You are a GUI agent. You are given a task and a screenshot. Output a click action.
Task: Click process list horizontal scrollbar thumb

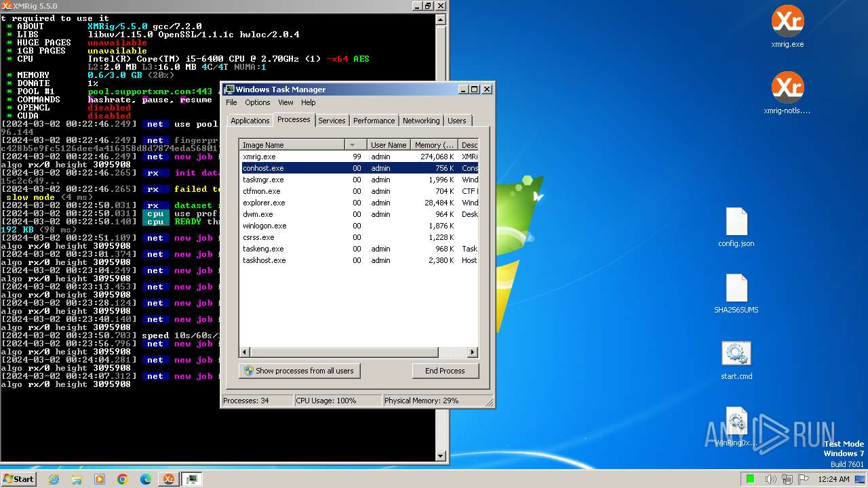pos(345,352)
